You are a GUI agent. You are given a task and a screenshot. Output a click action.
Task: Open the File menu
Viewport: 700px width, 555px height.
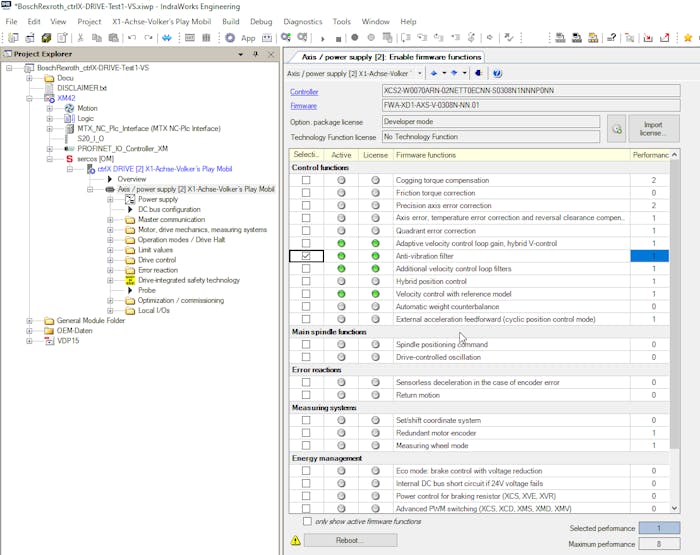12,21
